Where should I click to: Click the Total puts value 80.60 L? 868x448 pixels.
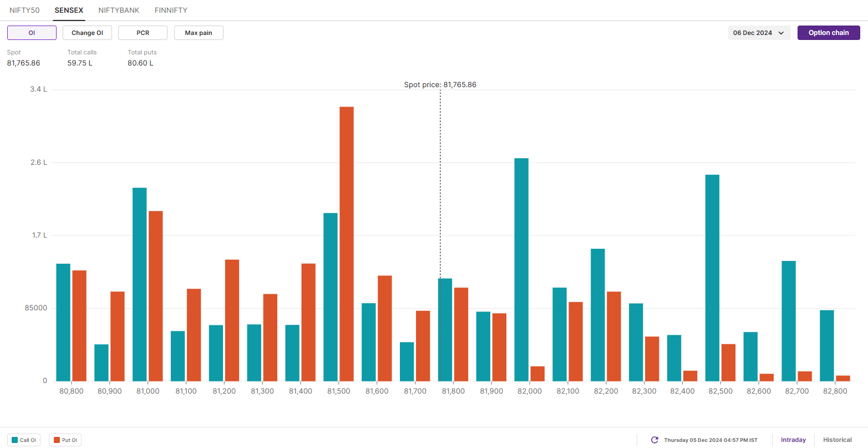point(140,63)
